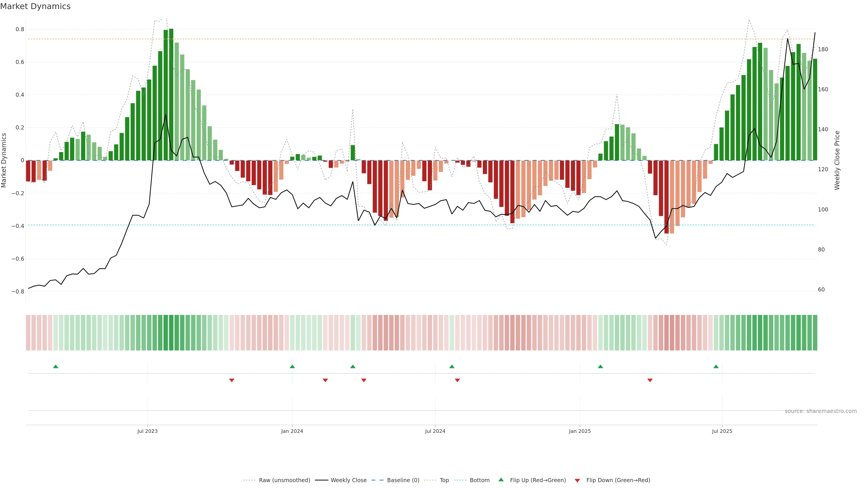Click the red triangle icon in the legend

point(577,481)
